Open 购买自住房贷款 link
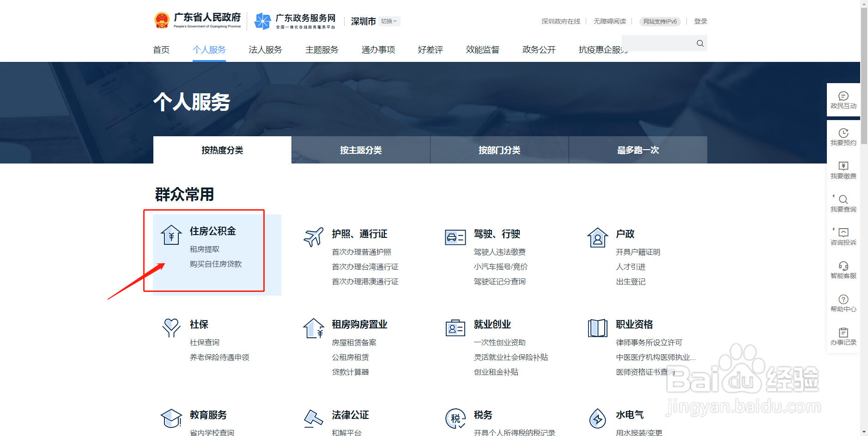This screenshot has height=436, width=868. pos(216,264)
